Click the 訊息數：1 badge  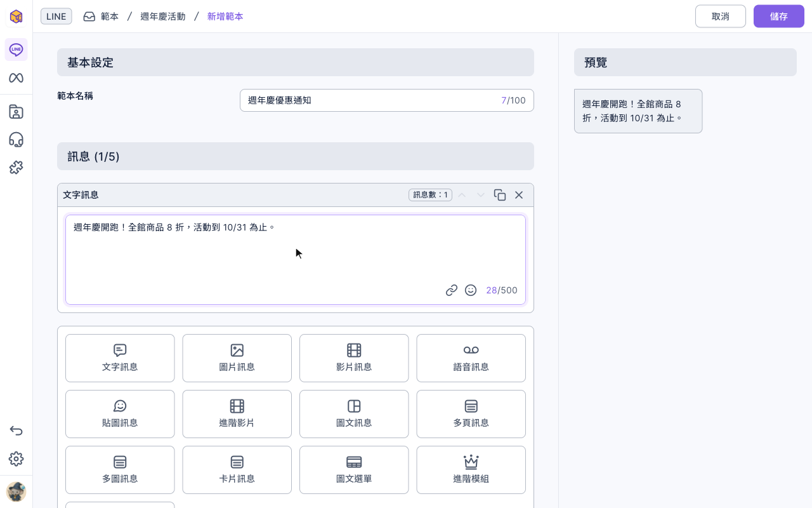tap(430, 195)
